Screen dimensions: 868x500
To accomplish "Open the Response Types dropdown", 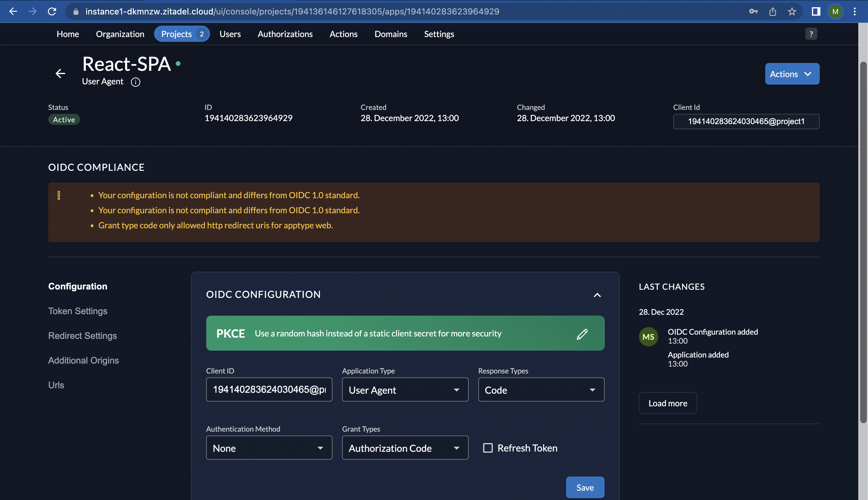I will pos(541,390).
